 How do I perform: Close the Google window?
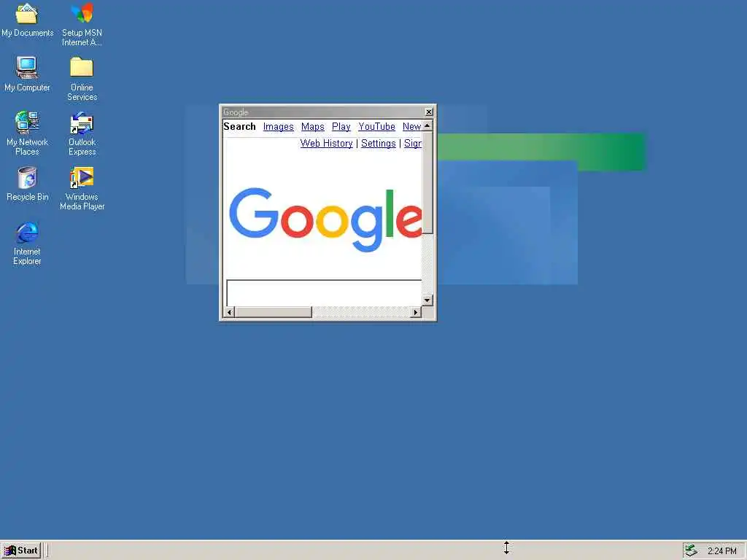pos(429,112)
